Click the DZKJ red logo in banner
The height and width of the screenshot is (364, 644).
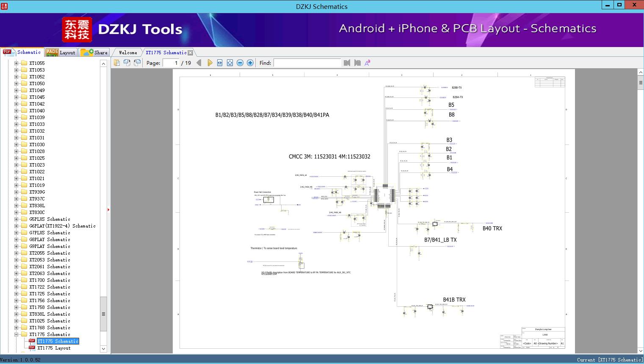click(x=77, y=30)
